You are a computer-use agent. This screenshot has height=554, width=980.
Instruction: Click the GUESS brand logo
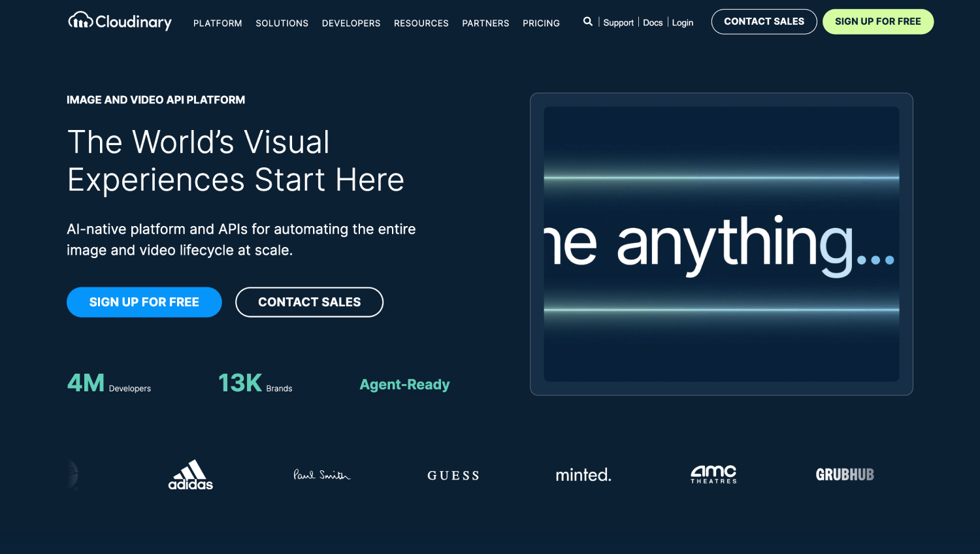(453, 476)
